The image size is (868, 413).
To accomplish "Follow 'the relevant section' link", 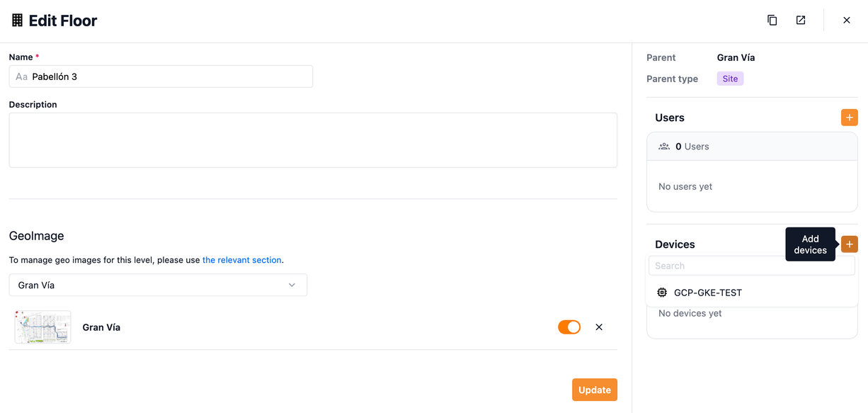I will [242, 260].
